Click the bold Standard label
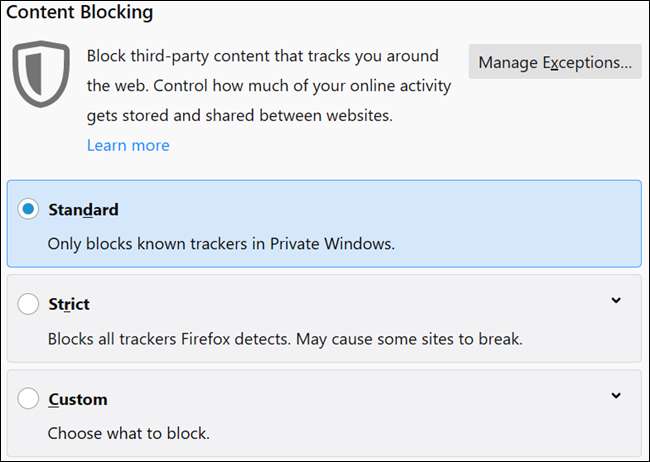 (x=83, y=210)
